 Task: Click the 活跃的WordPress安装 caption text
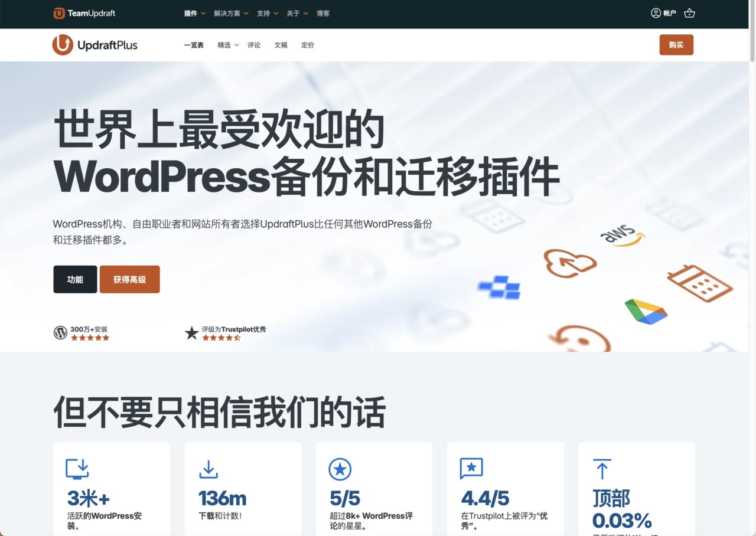105,521
